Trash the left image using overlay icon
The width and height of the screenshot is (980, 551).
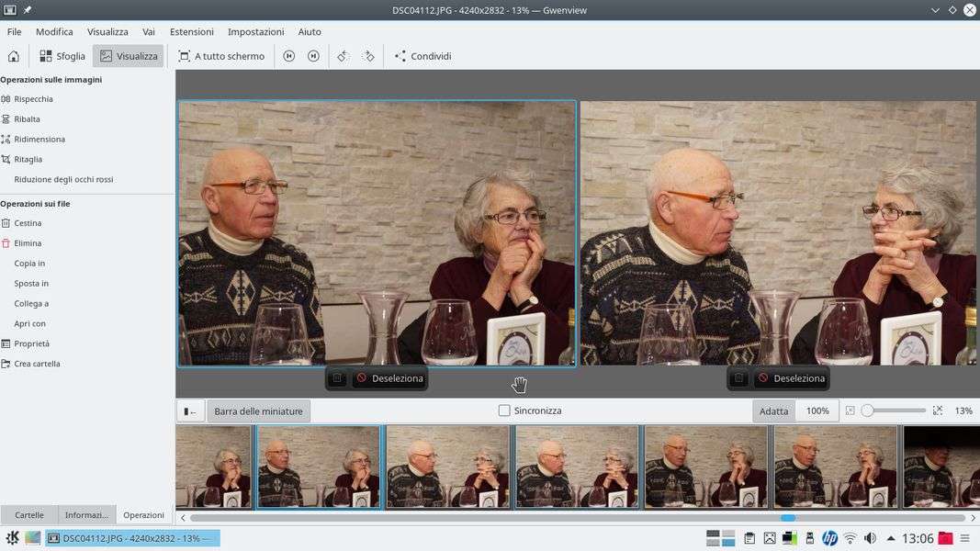tap(337, 378)
